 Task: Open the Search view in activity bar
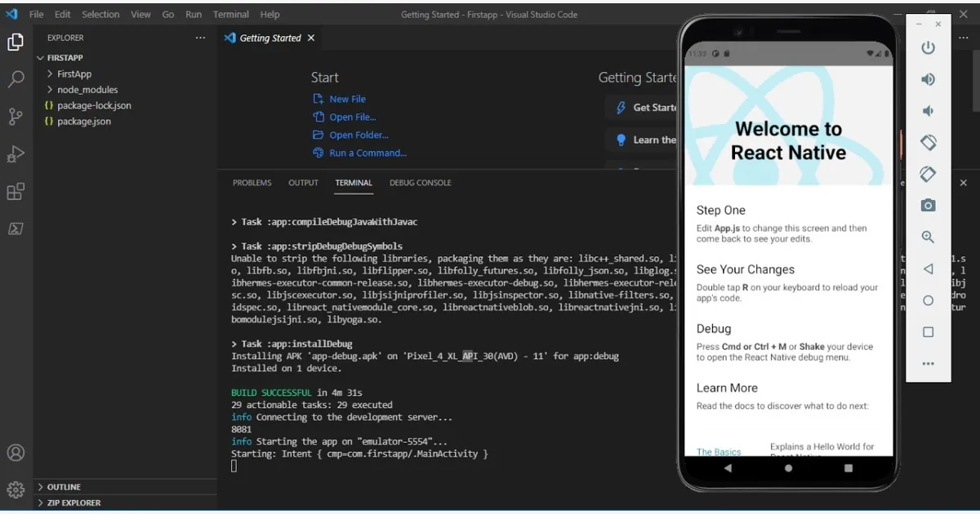(x=16, y=79)
